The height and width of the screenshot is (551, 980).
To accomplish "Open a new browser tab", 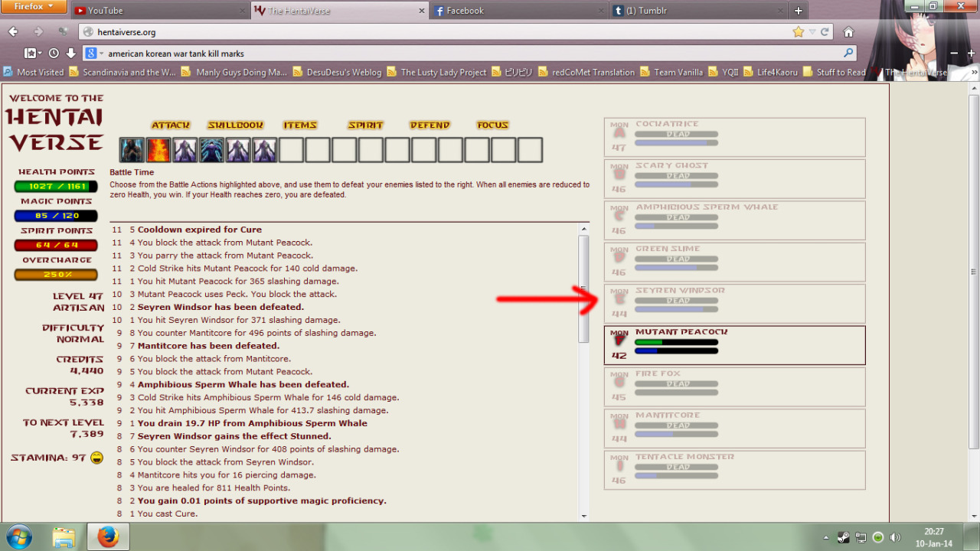I will click(799, 11).
